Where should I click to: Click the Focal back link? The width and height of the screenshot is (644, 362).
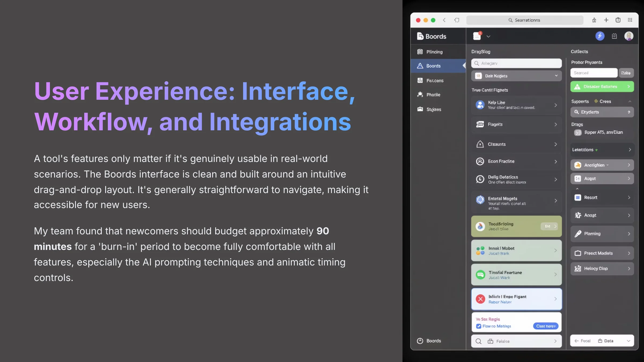point(582,341)
